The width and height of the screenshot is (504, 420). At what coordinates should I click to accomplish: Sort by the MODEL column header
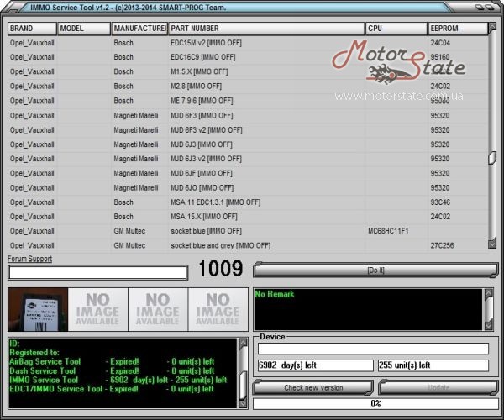pos(84,29)
